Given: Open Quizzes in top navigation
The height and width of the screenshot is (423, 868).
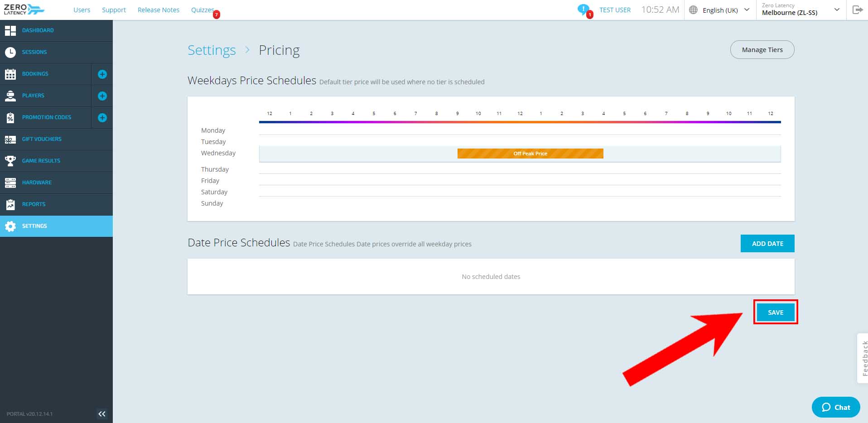Looking at the screenshot, I should click(203, 10).
